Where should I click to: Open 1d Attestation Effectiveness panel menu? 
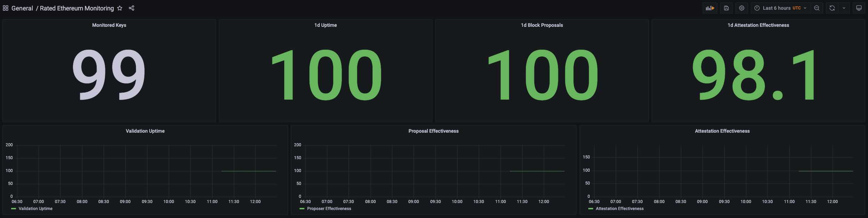758,25
